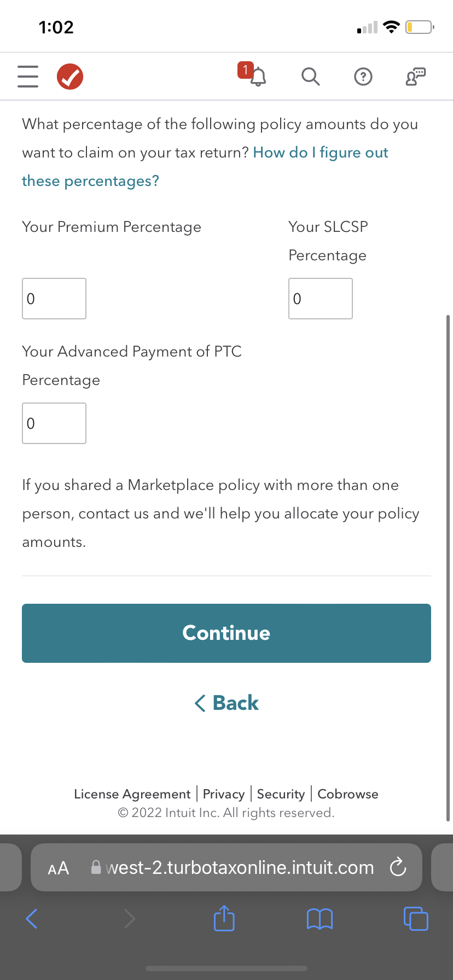
Task: Open the License Agreement link
Action: (x=132, y=794)
